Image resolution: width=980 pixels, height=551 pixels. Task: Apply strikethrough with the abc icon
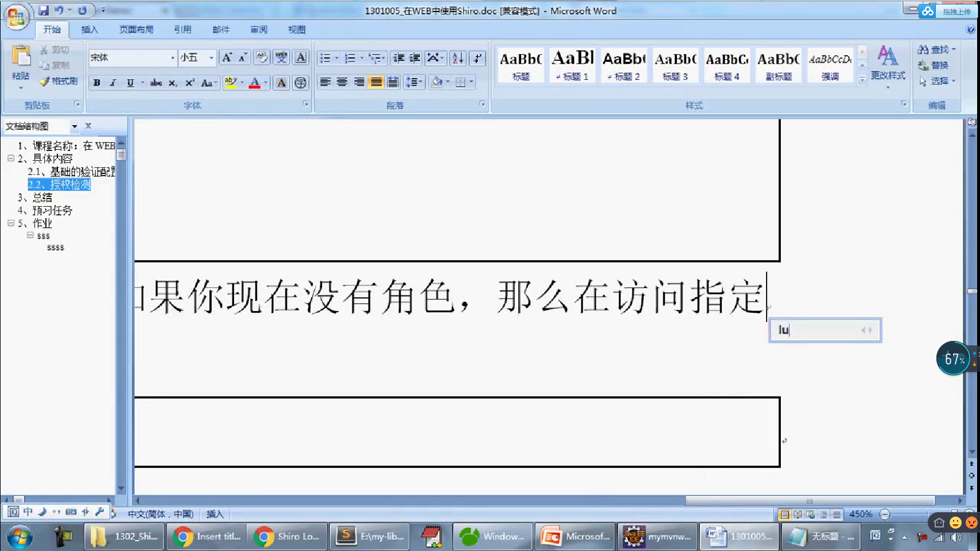[x=156, y=83]
